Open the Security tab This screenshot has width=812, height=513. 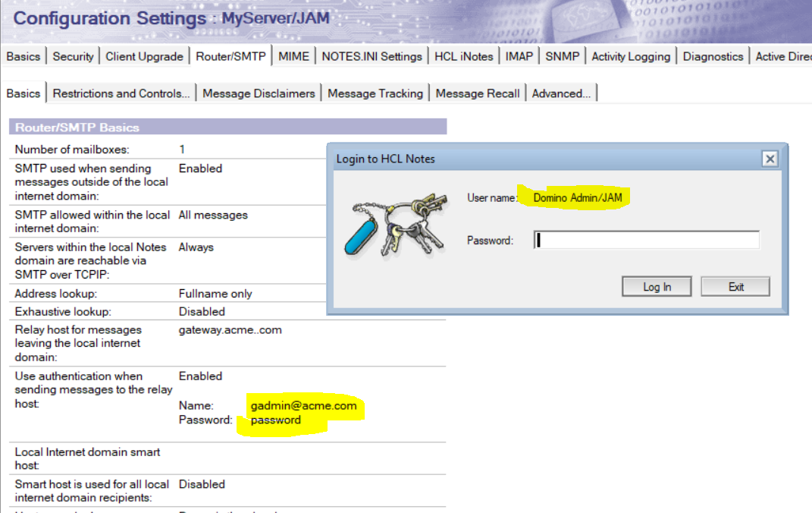[x=74, y=56]
